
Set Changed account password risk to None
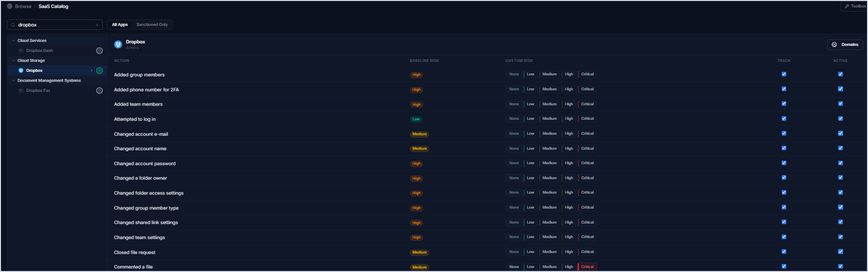(514, 163)
